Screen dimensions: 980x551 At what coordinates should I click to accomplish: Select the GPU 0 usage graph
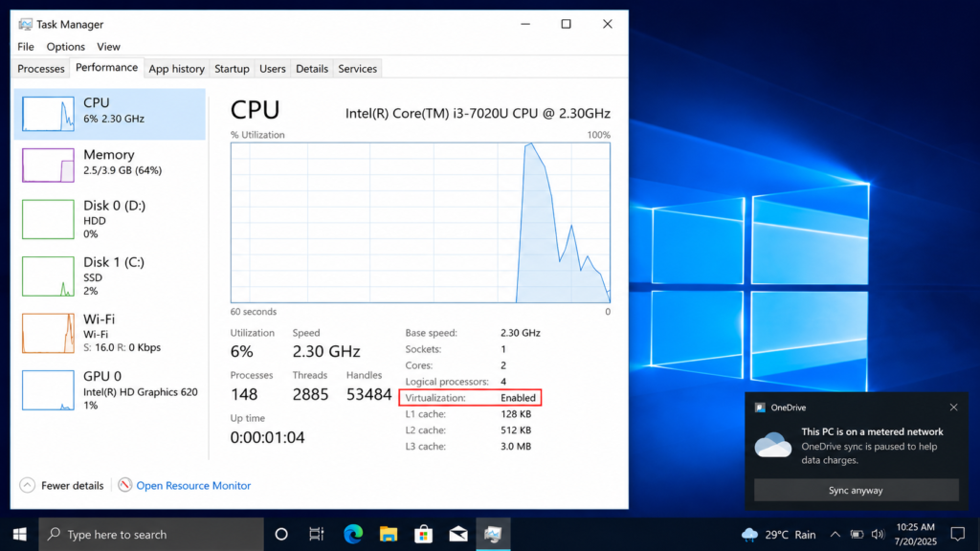tap(48, 390)
